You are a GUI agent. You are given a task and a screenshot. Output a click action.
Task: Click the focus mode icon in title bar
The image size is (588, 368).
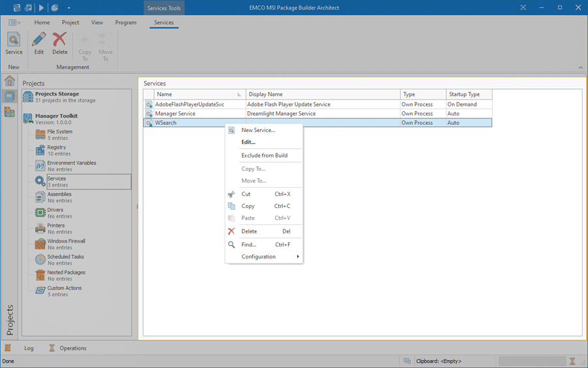tap(523, 7)
